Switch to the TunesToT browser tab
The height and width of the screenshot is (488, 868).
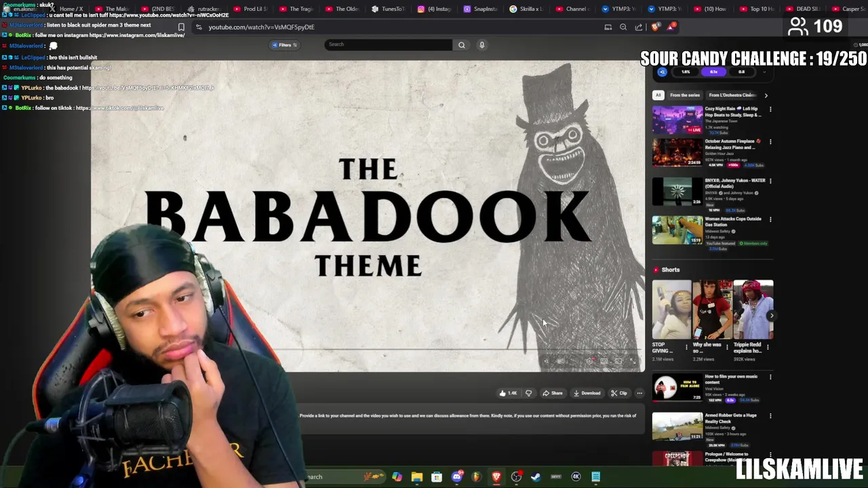click(x=387, y=9)
